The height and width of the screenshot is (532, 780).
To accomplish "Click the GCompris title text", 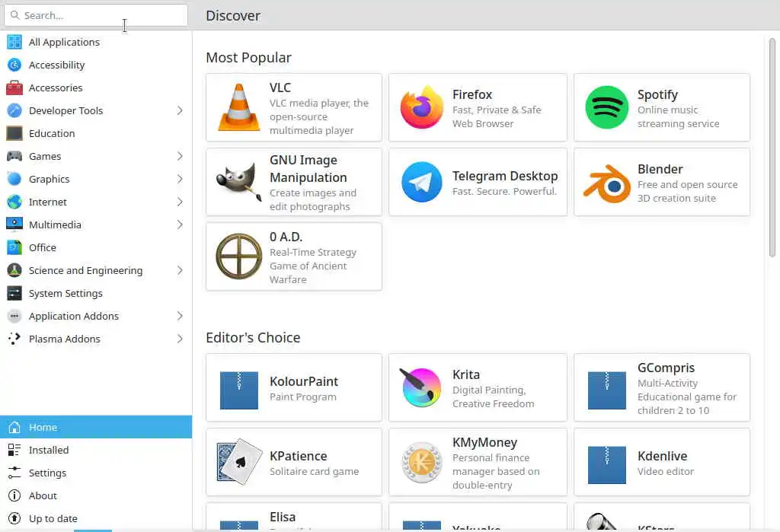I will coord(666,368).
